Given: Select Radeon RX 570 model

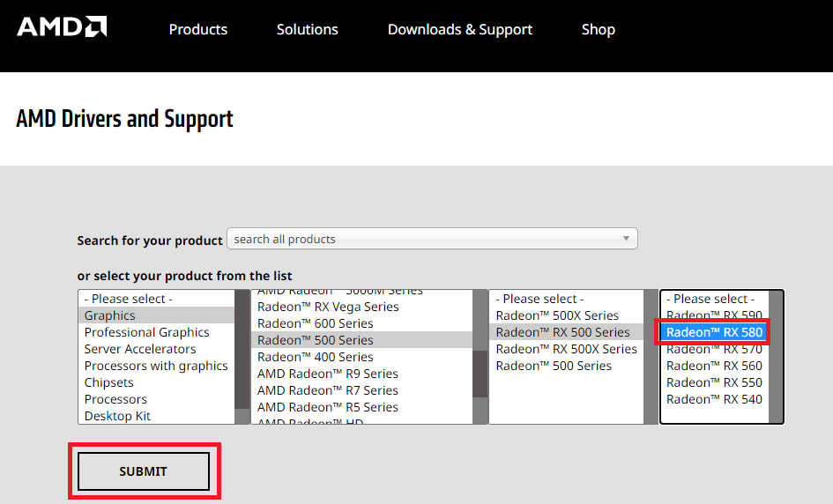Looking at the screenshot, I should point(715,350).
